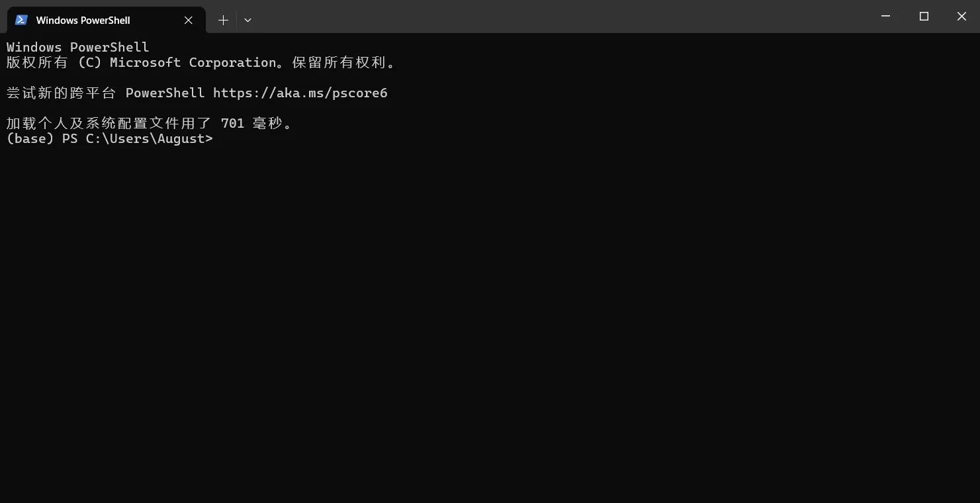Click the PS marker in the prompt
This screenshot has height=503, width=980.
point(69,138)
